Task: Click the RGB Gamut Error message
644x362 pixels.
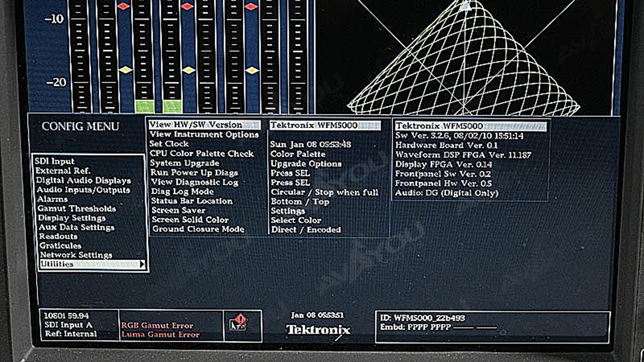Action: point(157,325)
